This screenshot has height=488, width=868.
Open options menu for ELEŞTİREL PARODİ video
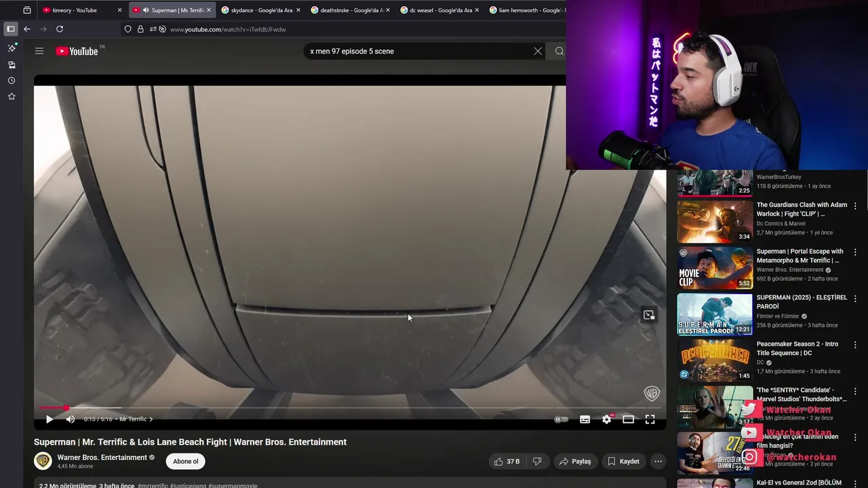(x=855, y=298)
